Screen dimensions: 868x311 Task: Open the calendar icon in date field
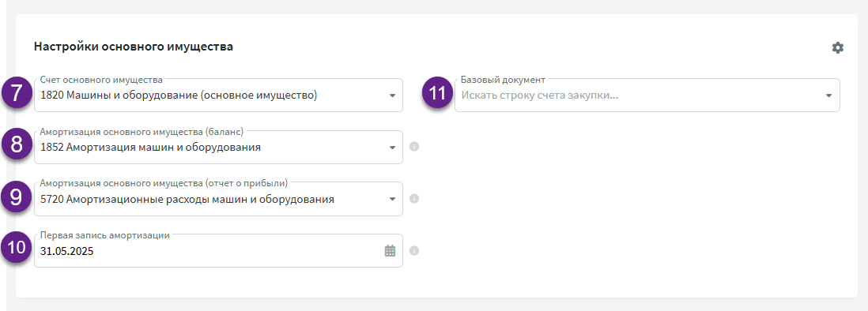coord(391,251)
